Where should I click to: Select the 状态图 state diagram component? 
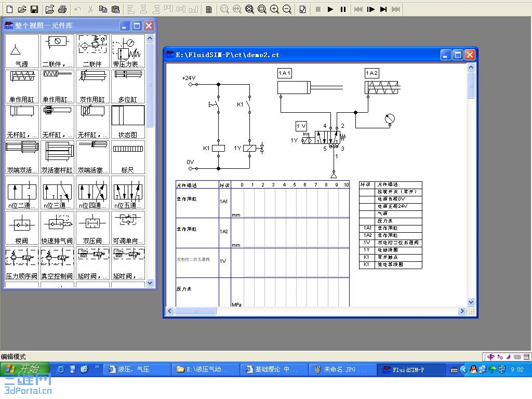click(128, 122)
